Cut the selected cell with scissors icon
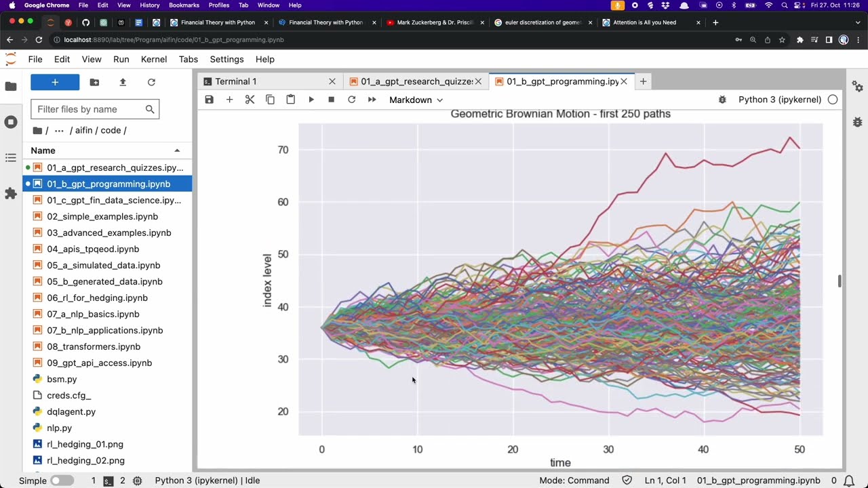This screenshot has width=868, height=488. click(250, 100)
